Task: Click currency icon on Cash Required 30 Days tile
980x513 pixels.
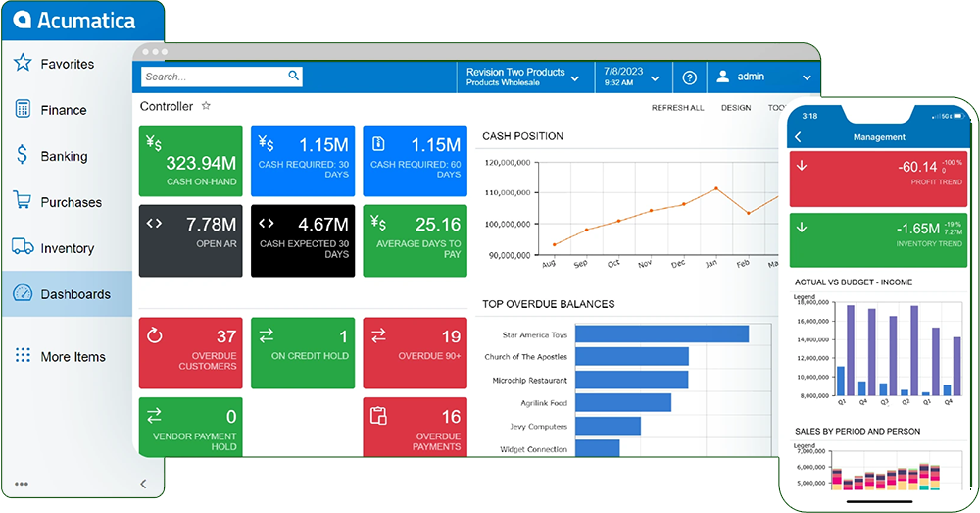Action: tap(267, 143)
